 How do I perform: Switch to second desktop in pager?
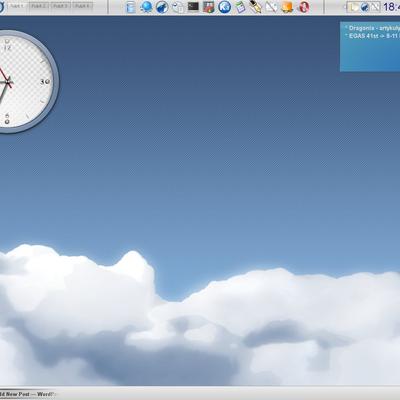[40, 6]
